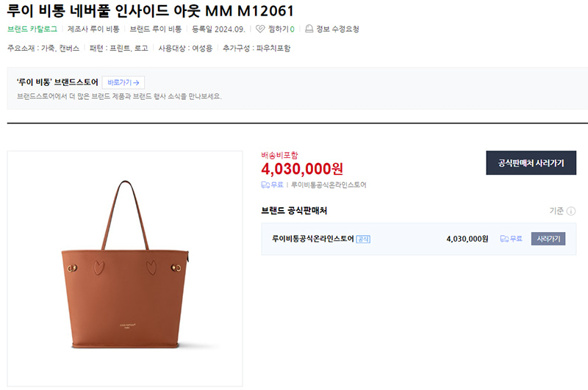Click the heart wishlist icon

[x=260, y=29]
